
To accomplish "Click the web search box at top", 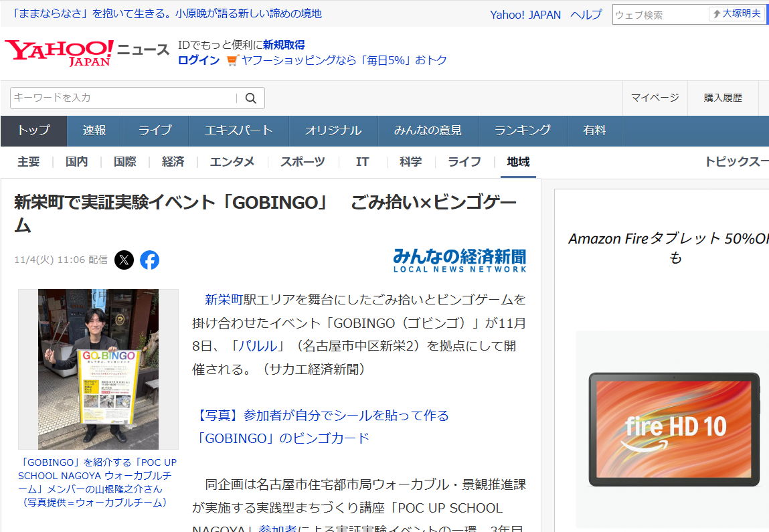I will (659, 14).
